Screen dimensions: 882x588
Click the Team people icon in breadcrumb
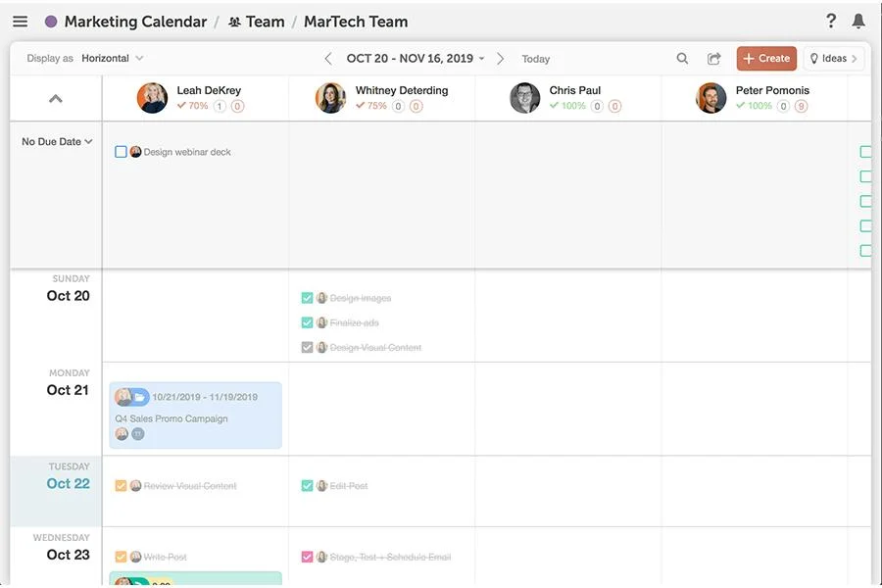tap(234, 22)
